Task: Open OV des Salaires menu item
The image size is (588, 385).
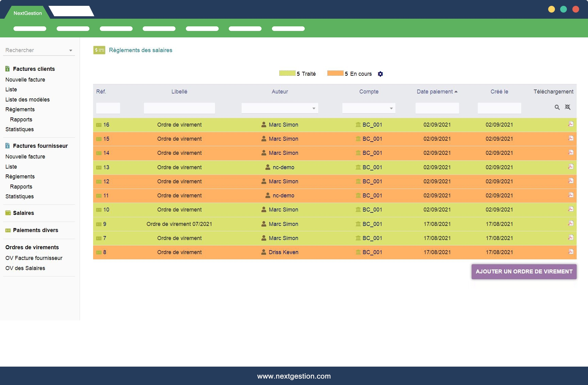Action: (25, 268)
